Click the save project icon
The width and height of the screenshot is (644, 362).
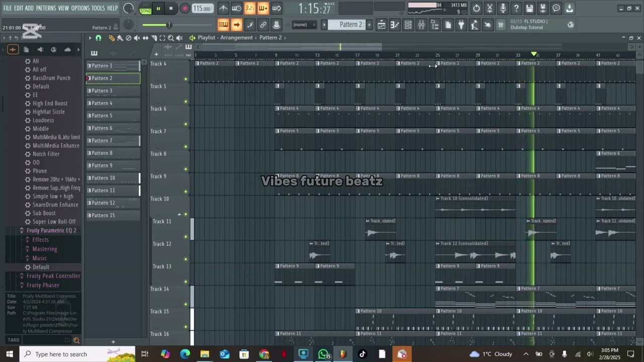click(x=529, y=8)
